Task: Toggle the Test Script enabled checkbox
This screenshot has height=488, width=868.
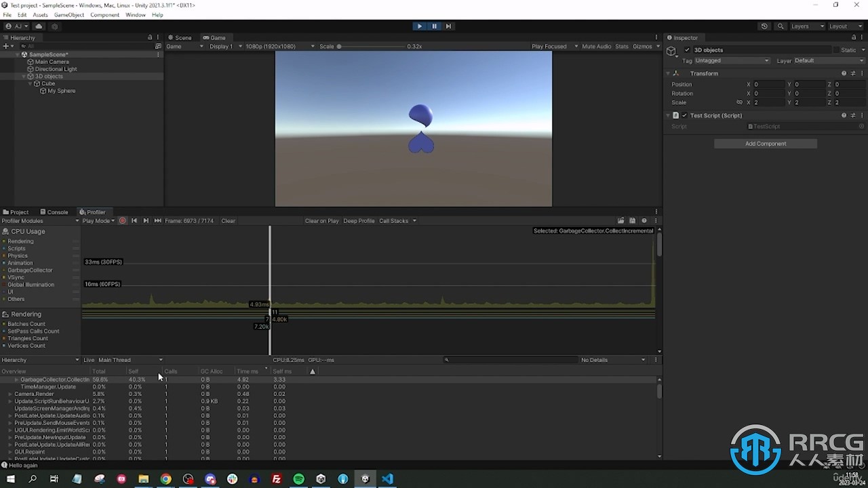Action: [x=684, y=115]
